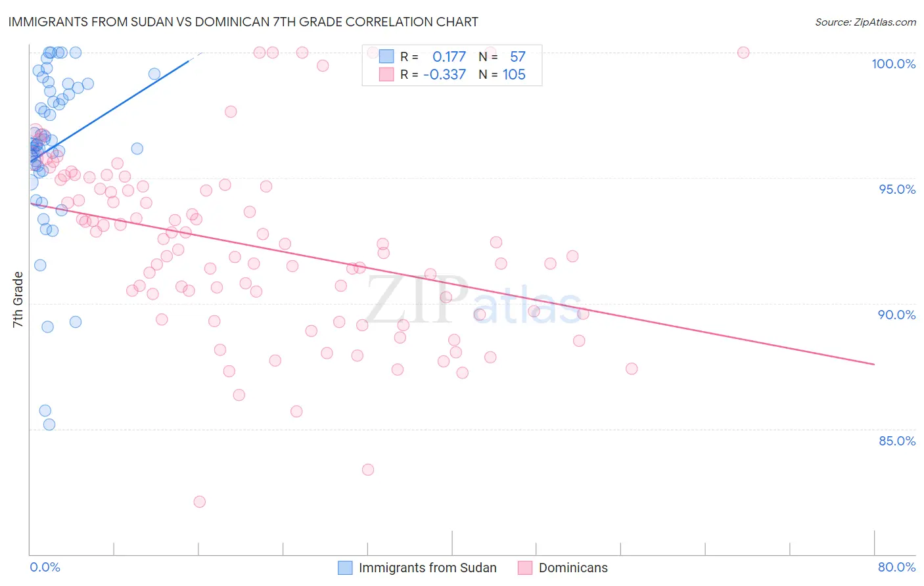Select the Immigrants from Sudan legend label

(428, 568)
